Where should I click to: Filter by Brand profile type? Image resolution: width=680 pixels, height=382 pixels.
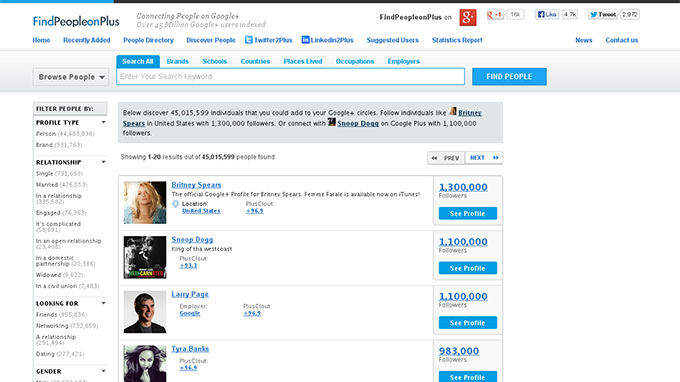pyautogui.click(x=59, y=145)
